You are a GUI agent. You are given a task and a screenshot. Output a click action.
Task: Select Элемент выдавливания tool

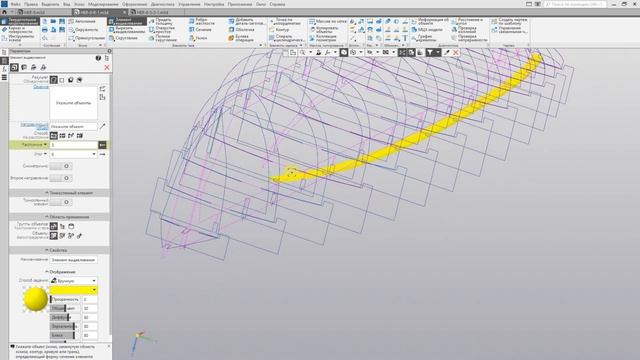[127, 21]
